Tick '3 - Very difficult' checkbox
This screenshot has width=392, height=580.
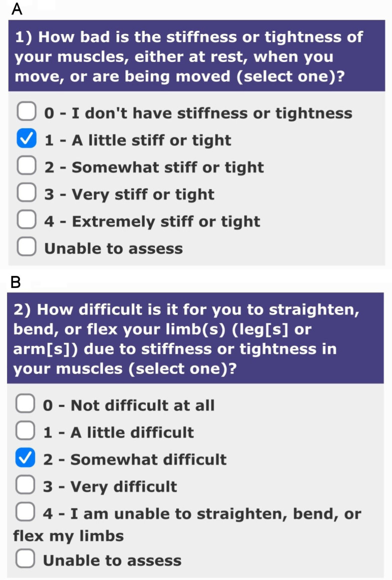click(x=25, y=484)
